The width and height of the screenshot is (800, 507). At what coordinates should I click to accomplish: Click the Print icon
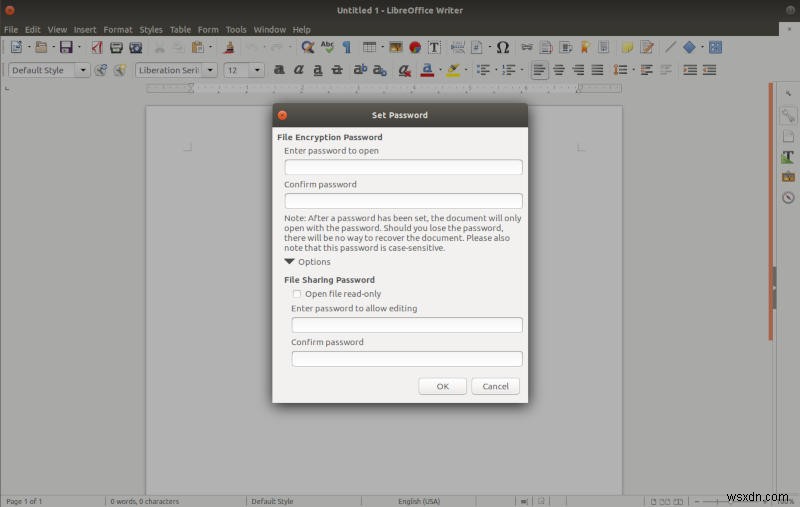116,47
